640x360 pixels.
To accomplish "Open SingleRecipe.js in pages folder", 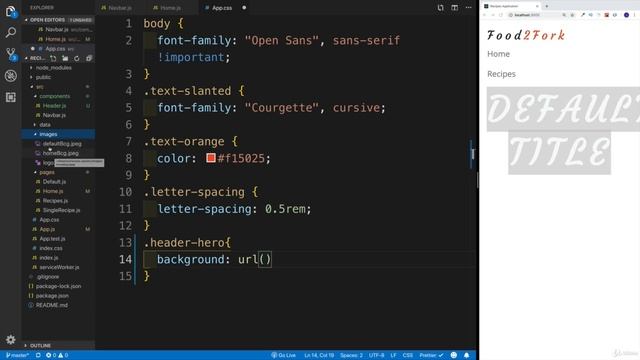I will pyautogui.click(x=61, y=210).
